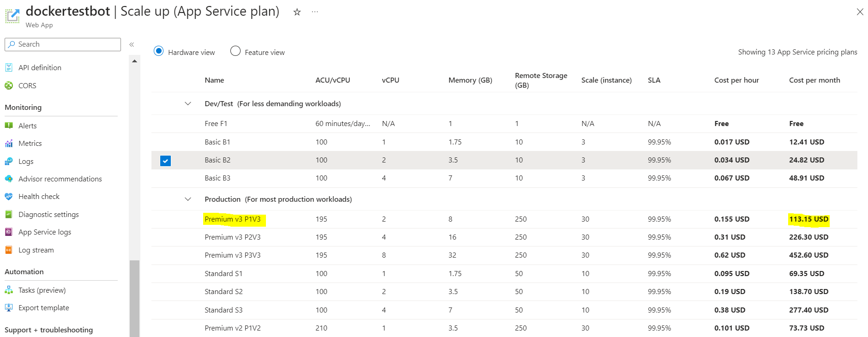Screen dimensions: 868x337
Task: Click the App Service logs icon
Action: [x=9, y=232]
